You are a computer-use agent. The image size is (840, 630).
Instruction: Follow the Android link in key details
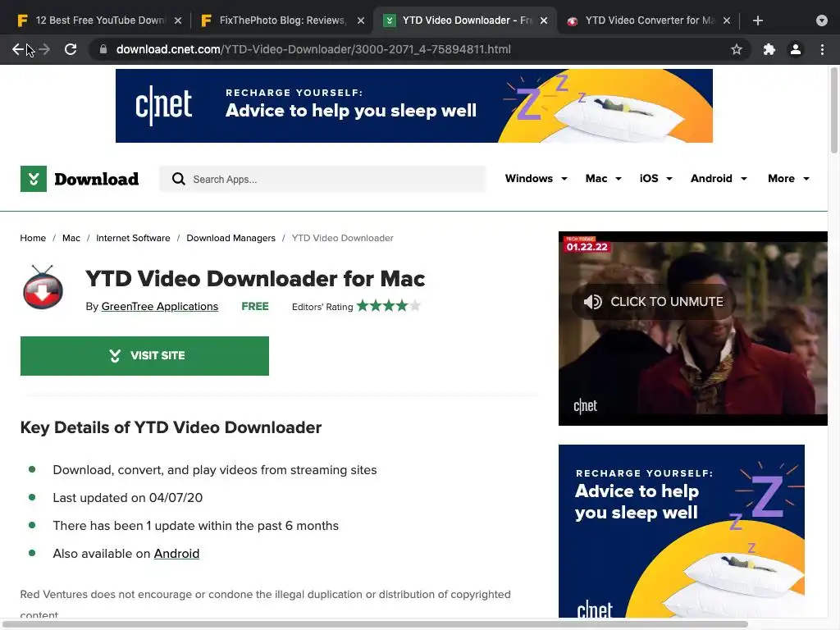[176, 554]
